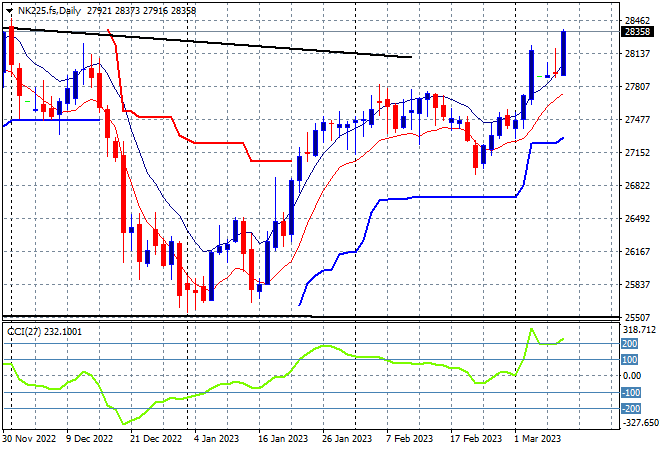660x450 pixels.
Task: Click the 25507 price scale label
Action: (x=637, y=317)
